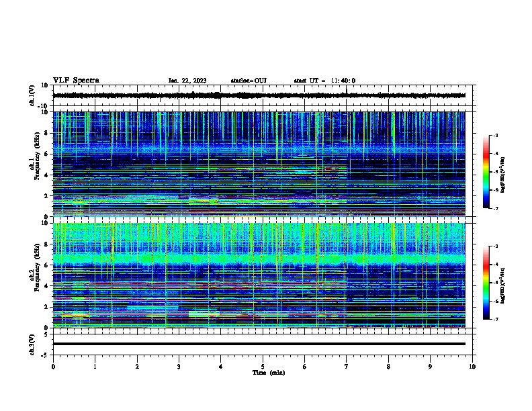Click inside the ch.1 spectrogram panel
Viewport: 532px width, 411px height.
259,164
